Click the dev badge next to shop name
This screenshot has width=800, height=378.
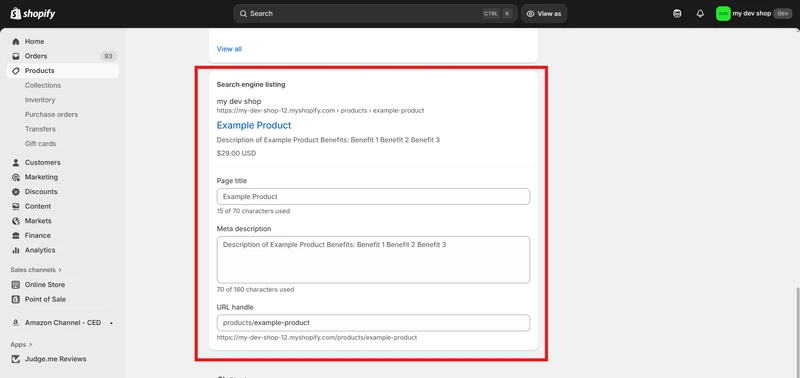[x=783, y=14]
